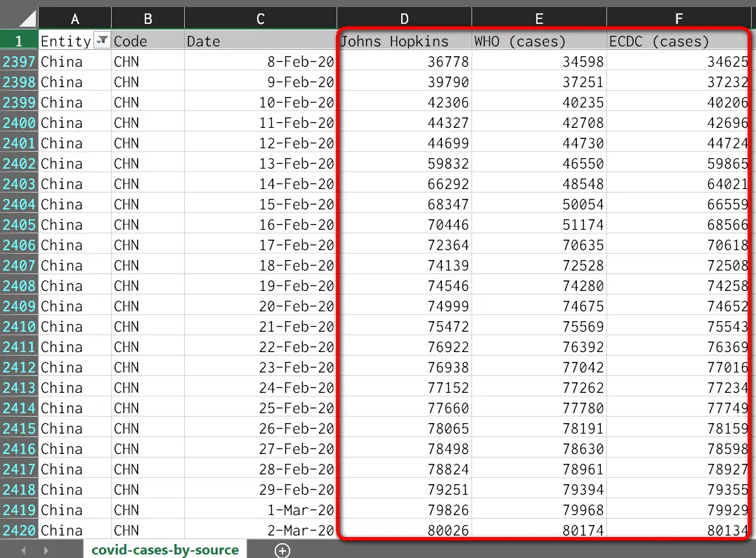Select row header 2413
This screenshot has width=756, height=558.
19,388
